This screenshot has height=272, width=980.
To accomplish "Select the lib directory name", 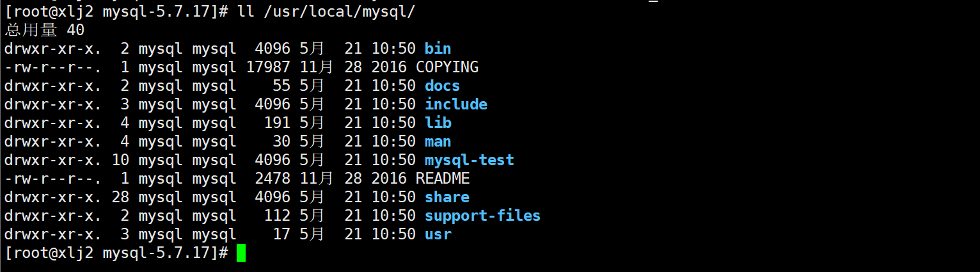I will click(438, 123).
